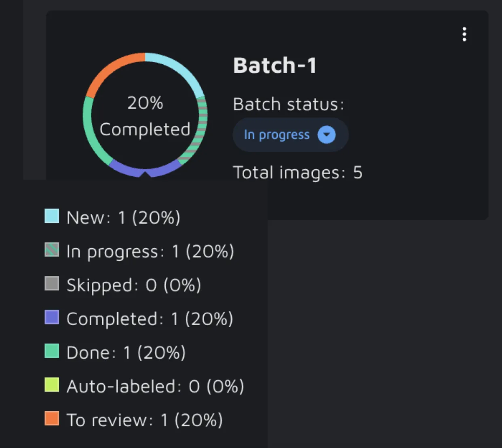Select the To review: 1 (20%) legend entry

[x=144, y=420]
